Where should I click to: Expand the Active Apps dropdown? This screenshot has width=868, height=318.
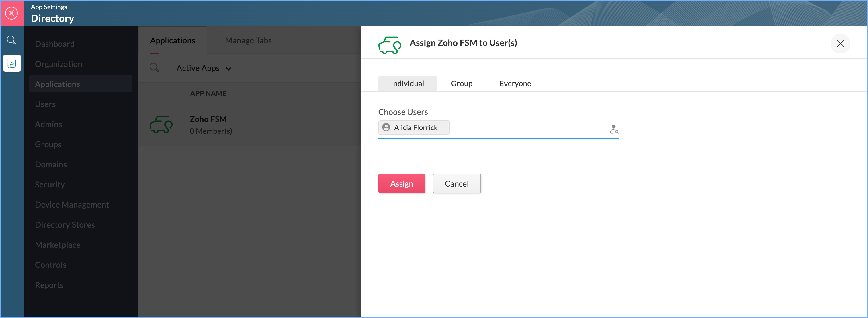point(204,69)
